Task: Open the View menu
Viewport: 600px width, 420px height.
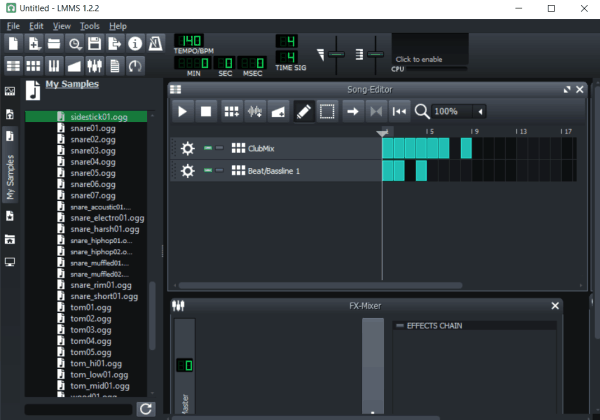Action: [x=62, y=26]
